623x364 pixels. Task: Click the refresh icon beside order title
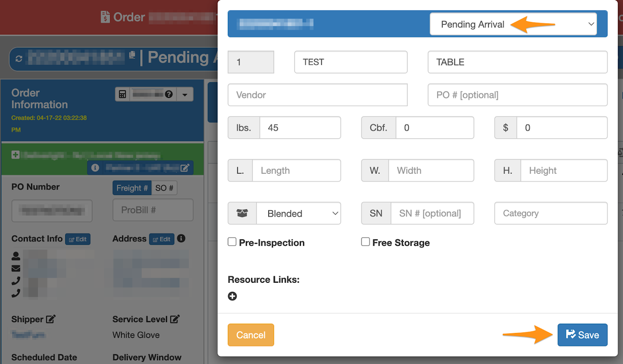pos(19,59)
